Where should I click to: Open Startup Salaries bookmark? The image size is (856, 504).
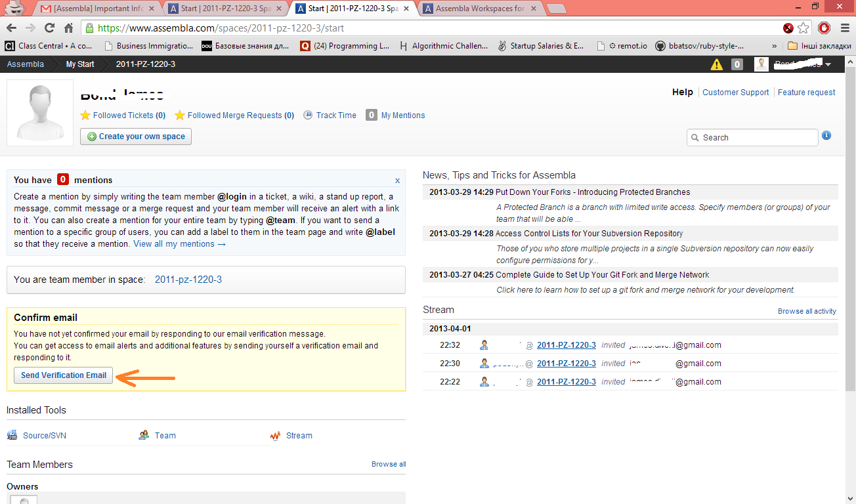click(x=542, y=46)
